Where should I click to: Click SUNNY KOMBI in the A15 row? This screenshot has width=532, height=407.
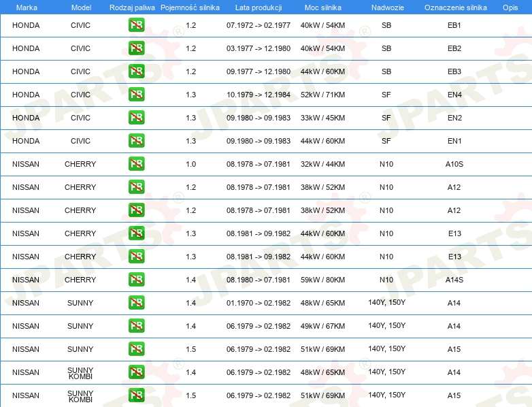80,396
